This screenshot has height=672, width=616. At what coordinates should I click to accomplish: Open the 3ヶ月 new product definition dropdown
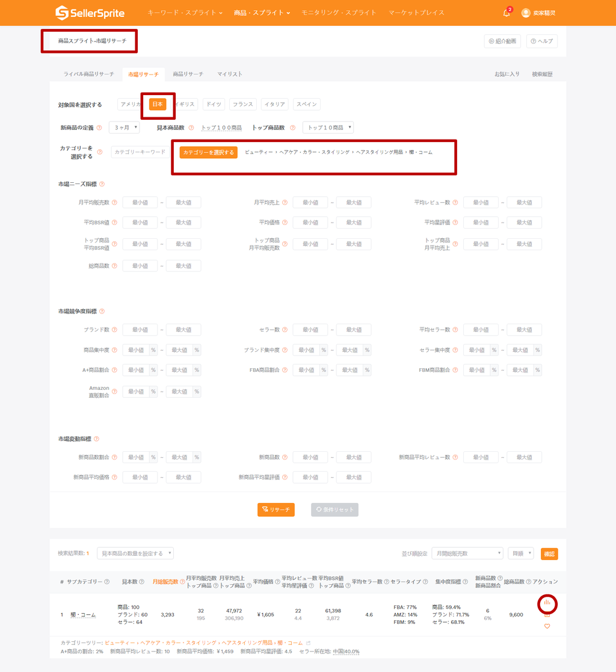click(x=125, y=128)
